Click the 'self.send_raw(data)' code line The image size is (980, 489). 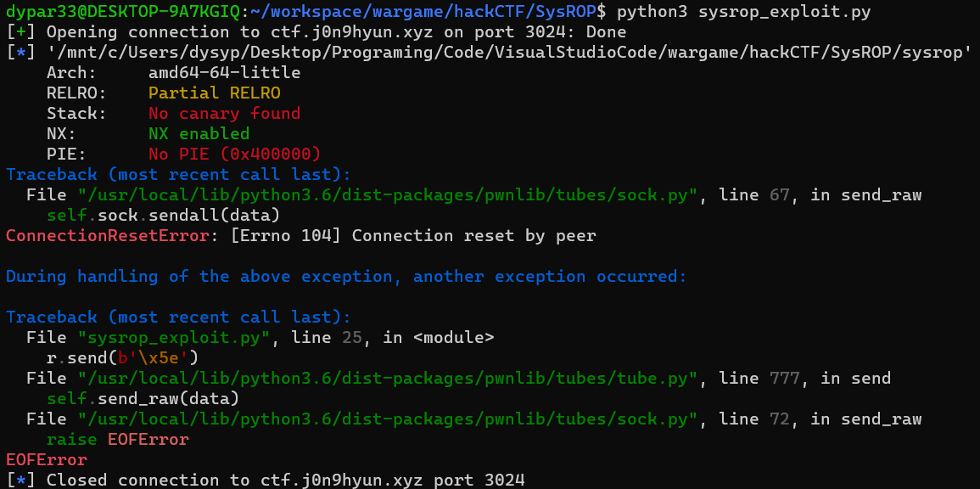[143, 399]
